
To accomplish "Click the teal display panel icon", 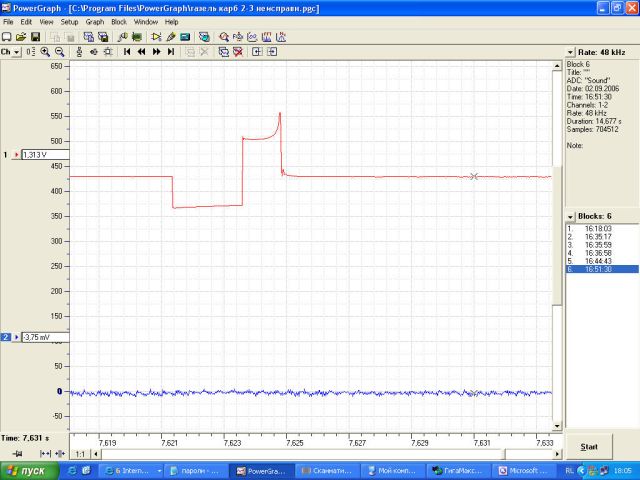I will click(x=185, y=37).
